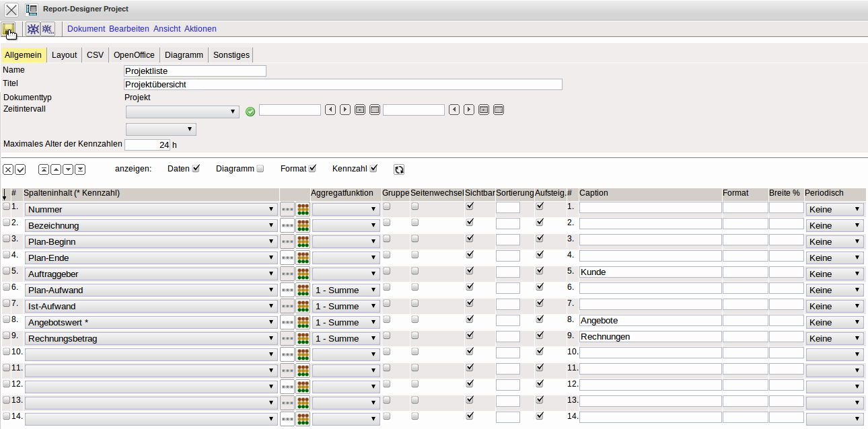Image resolution: width=868 pixels, height=429 pixels.
Task: Open the Nummer column content dropdown
Action: (151, 210)
